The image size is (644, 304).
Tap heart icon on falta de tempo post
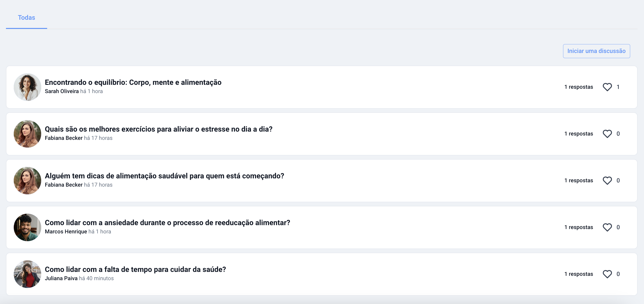[x=607, y=274]
